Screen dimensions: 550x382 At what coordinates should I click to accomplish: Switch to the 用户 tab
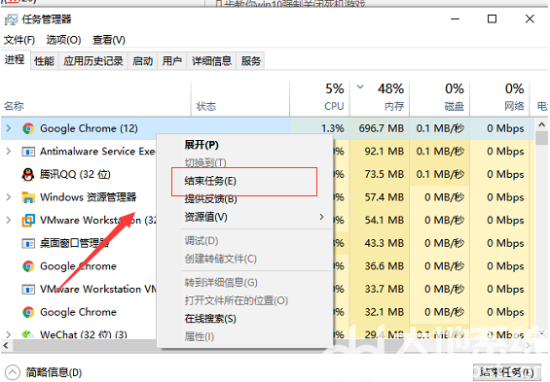(x=172, y=61)
